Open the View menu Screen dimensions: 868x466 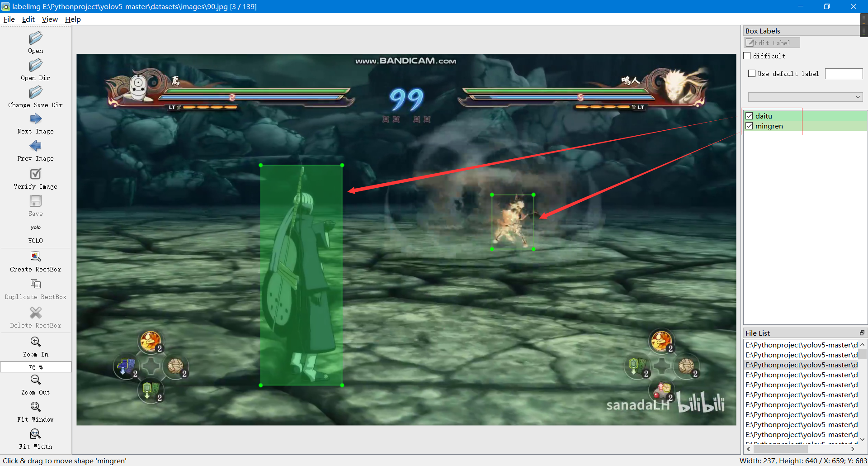(x=50, y=19)
